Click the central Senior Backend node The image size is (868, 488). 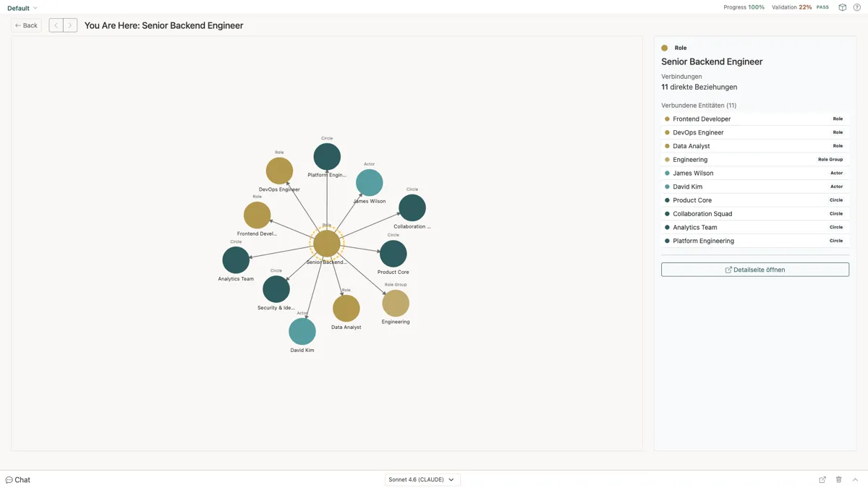pyautogui.click(x=327, y=244)
